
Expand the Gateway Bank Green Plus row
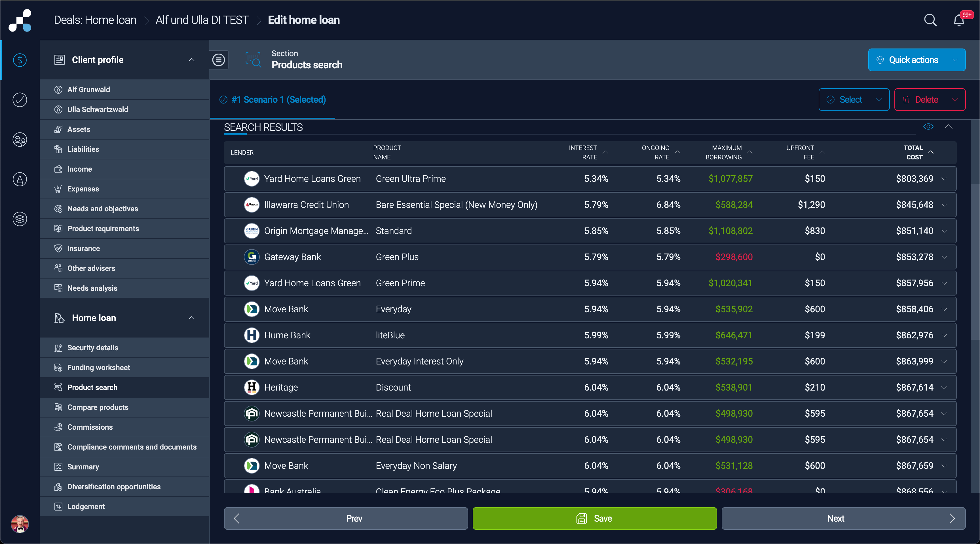(x=945, y=257)
